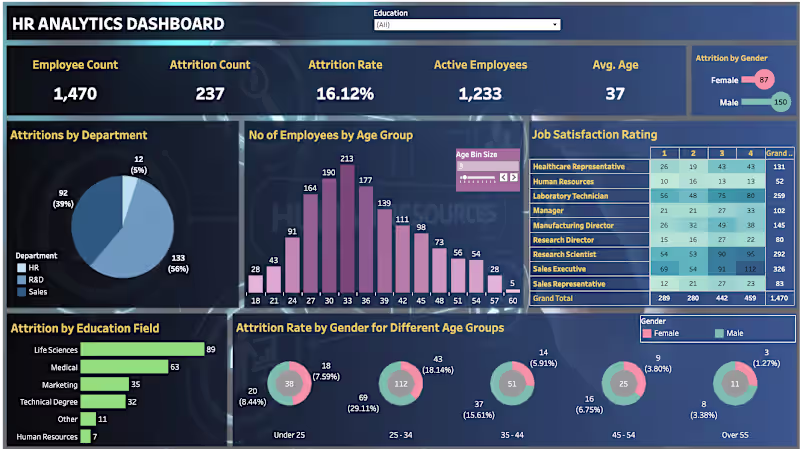Click Laboratory Technician row header

(589, 196)
